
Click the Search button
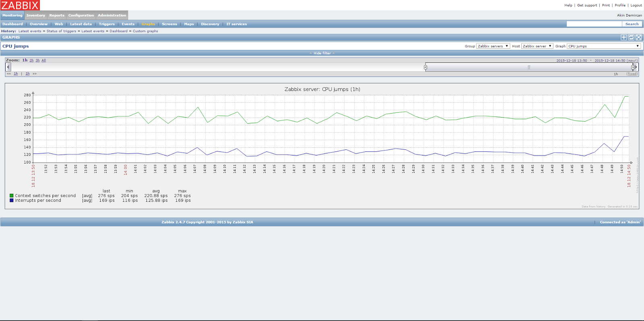632,24
